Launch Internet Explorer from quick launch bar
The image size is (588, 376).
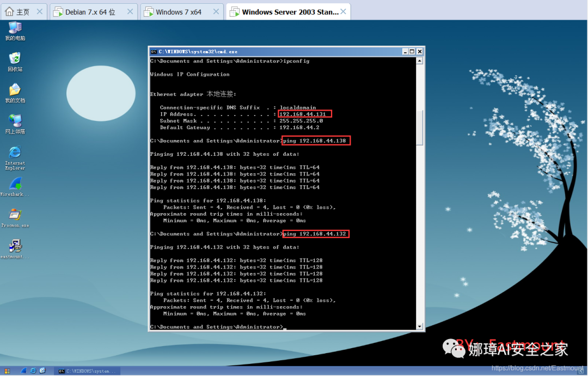pos(33,371)
